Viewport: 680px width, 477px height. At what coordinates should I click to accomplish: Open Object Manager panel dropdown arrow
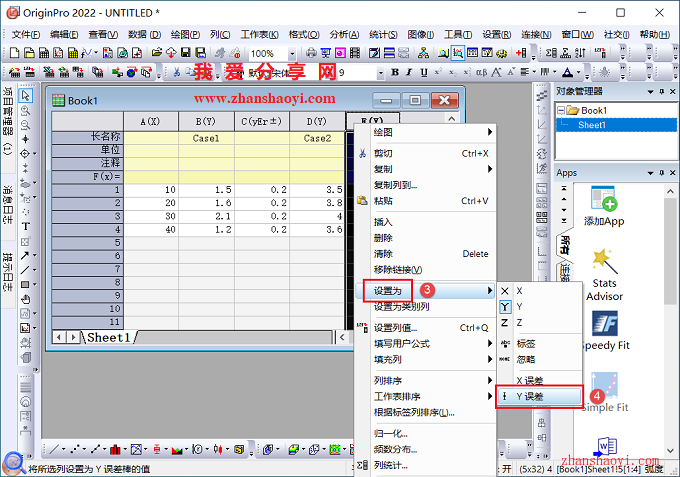[650, 91]
